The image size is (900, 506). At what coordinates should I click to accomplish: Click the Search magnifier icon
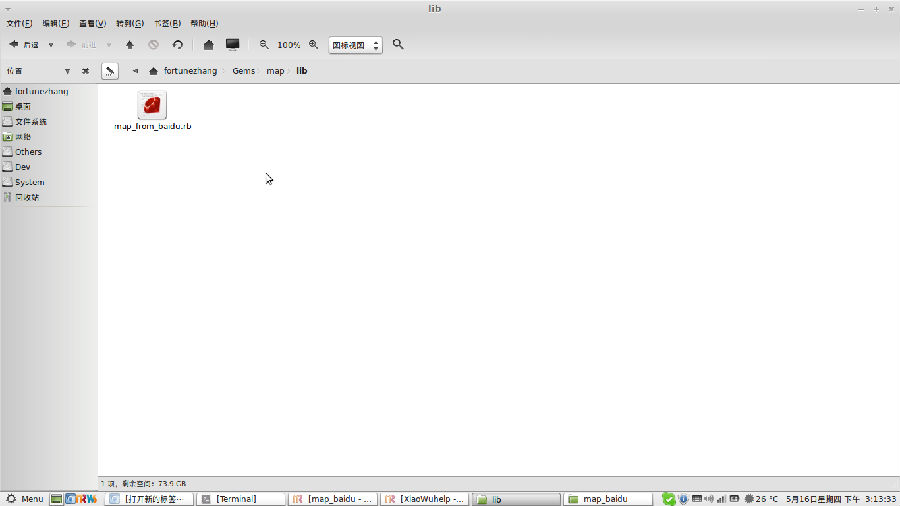coord(398,44)
